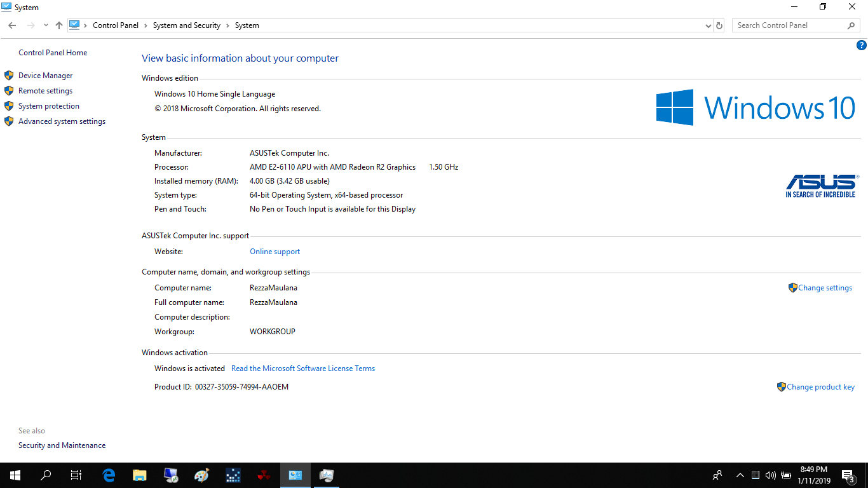Click the Up arrow to parent folder
This screenshot has height=488, width=868.
pos(59,25)
